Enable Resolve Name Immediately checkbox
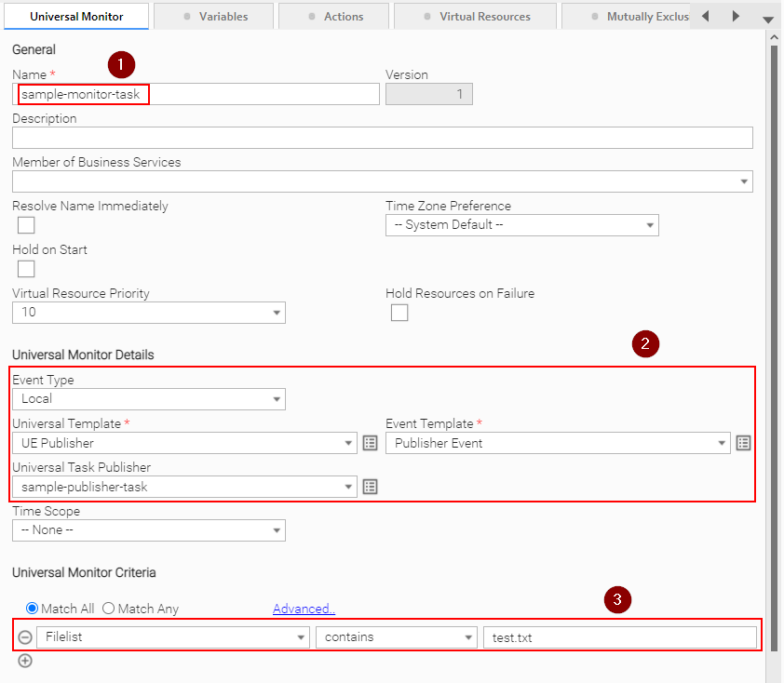This screenshot has height=683, width=784. click(26, 225)
